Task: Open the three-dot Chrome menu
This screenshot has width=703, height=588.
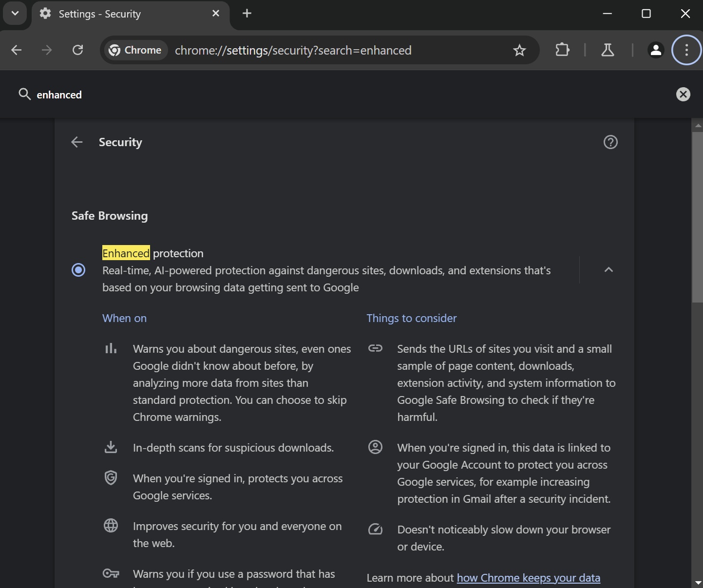Action: [686, 50]
